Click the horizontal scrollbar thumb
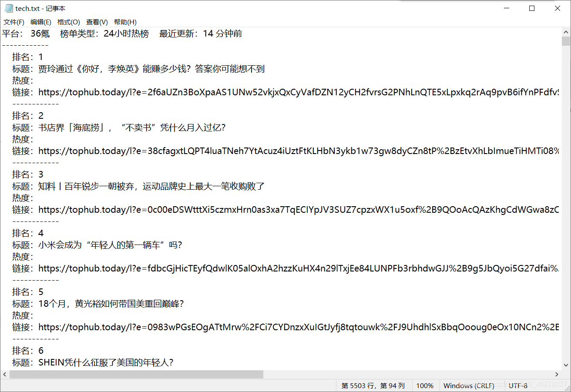 click(x=136, y=374)
